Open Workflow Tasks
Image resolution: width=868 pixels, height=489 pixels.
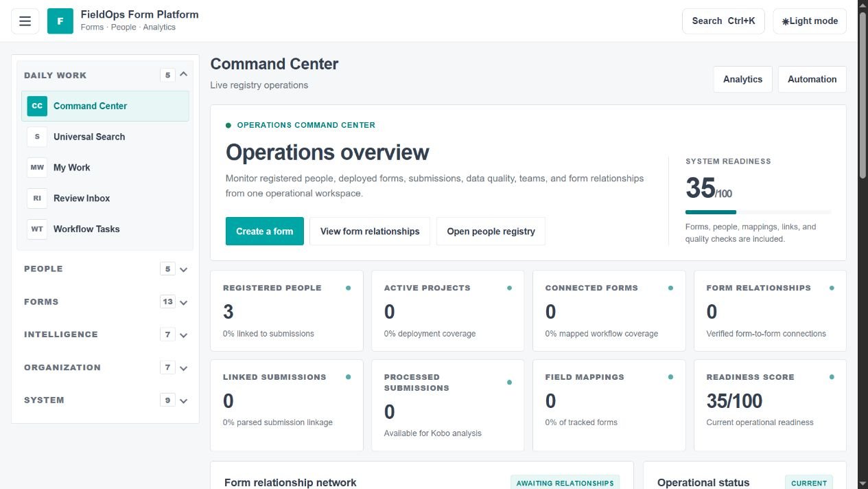click(105, 229)
